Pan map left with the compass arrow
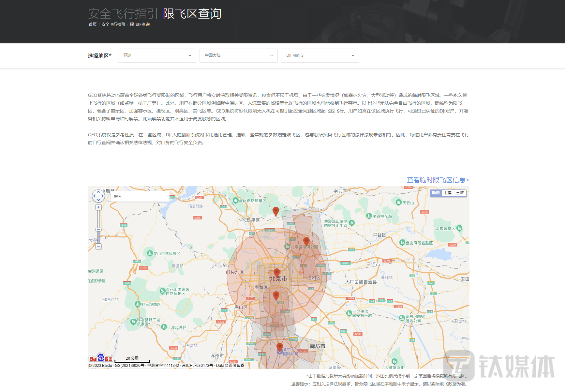 pos(94,196)
